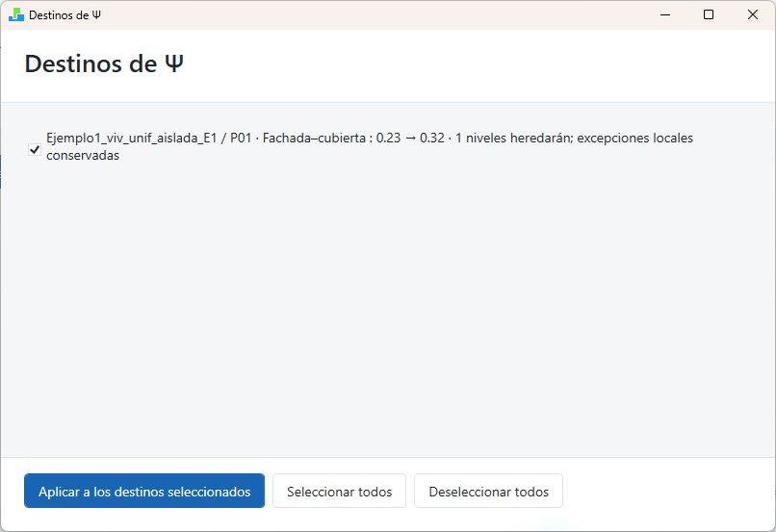This screenshot has height=532, width=776.
Task: Click the 'Deseleccionar todos' button
Action: 488,491
